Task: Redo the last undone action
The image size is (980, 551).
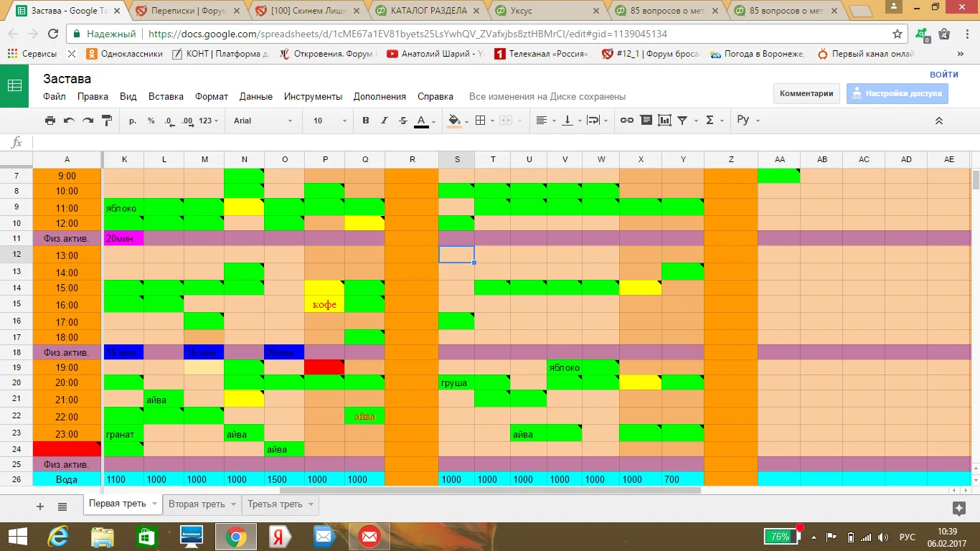Action: pyautogui.click(x=88, y=121)
